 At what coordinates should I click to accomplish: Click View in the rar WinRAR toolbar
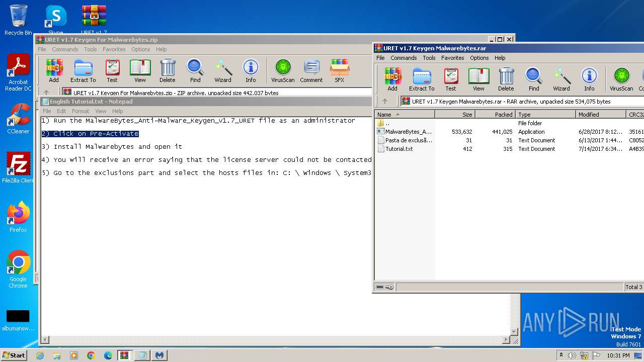coord(478,79)
